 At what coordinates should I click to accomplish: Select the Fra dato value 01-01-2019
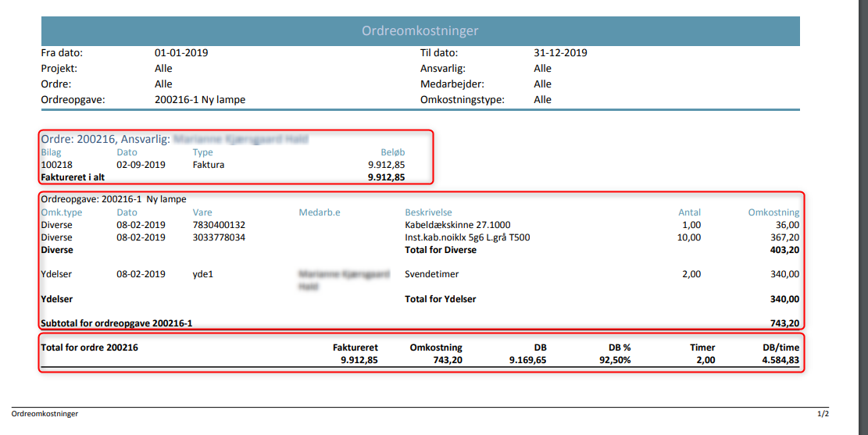click(x=181, y=53)
